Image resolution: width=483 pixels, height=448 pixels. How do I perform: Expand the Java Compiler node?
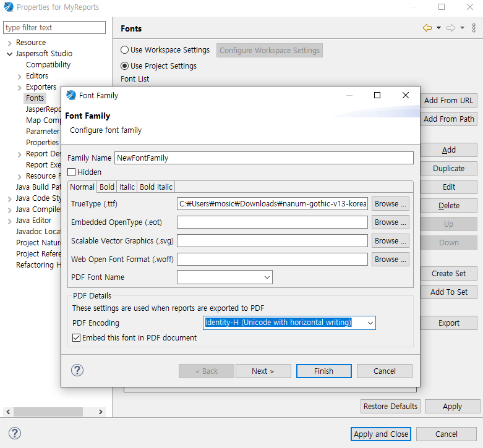(9, 210)
